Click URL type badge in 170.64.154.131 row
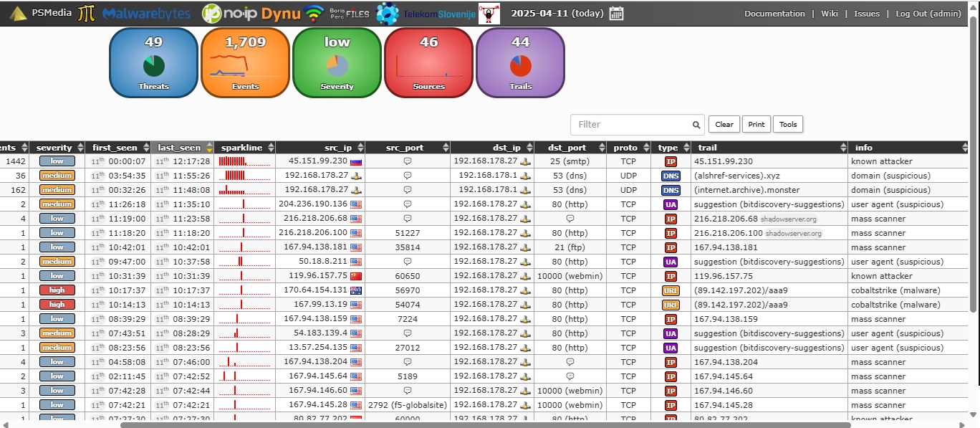 [671, 290]
